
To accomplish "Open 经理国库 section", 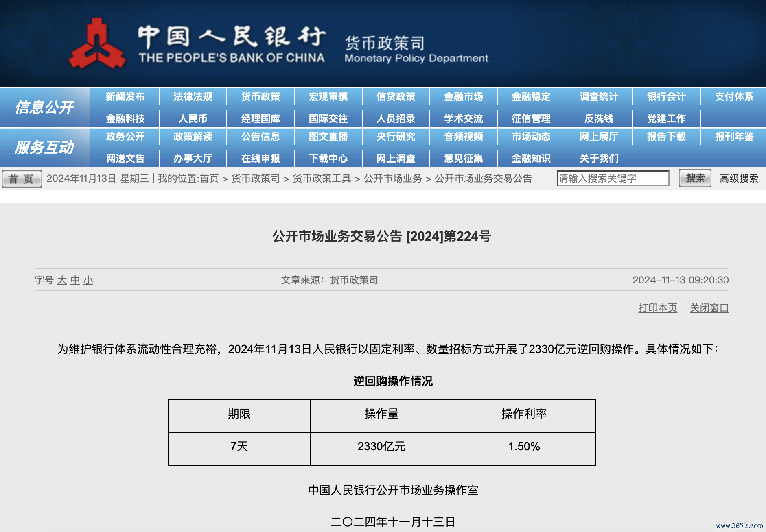I will [x=260, y=119].
